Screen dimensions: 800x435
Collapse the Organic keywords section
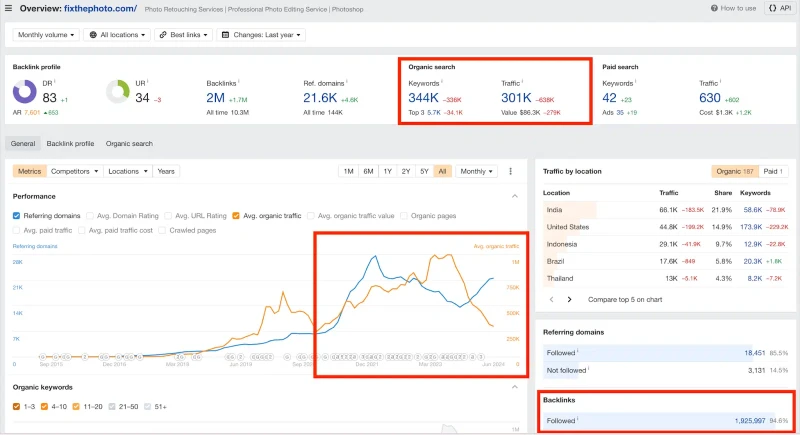(x=515, y=387)
